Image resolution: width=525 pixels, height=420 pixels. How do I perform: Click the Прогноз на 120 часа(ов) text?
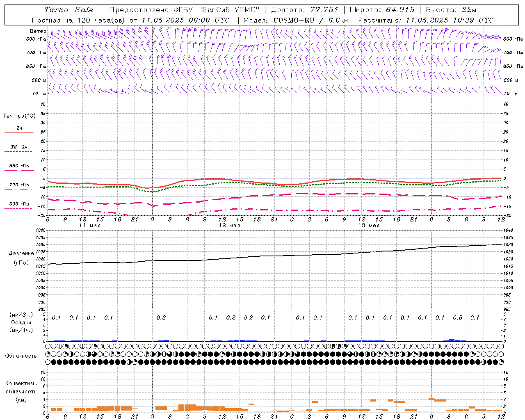[79, 20]
